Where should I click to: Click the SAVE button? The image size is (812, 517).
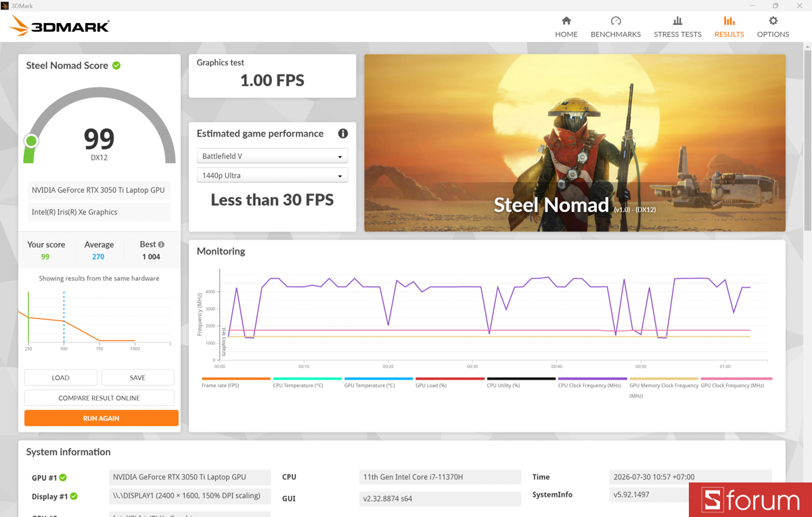138,378
